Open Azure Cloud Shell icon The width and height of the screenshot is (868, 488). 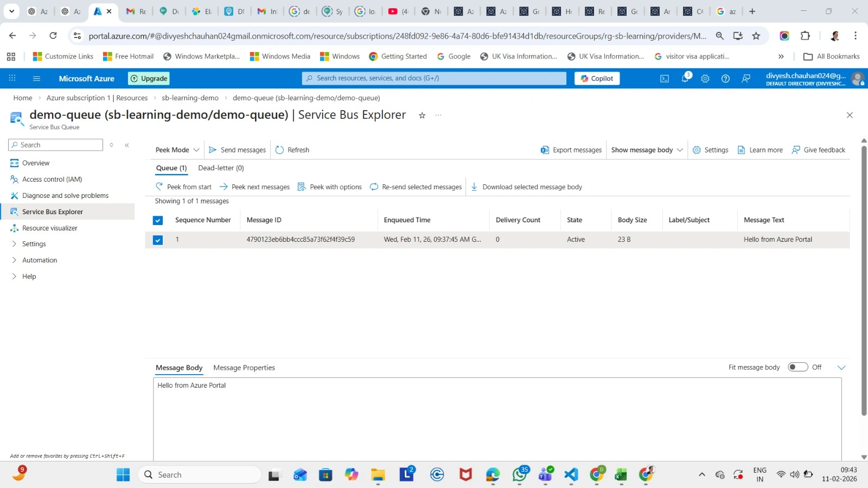click(665, 79)
